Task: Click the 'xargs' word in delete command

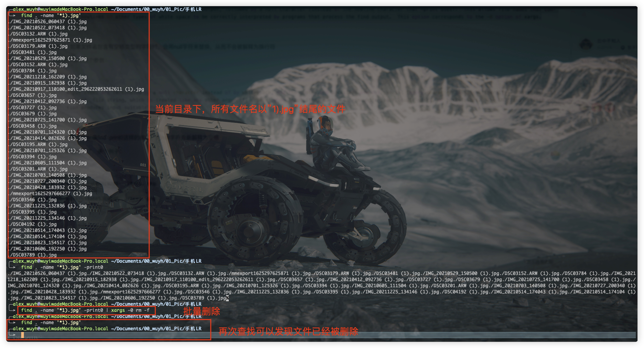Action: (x=118, y=310)
